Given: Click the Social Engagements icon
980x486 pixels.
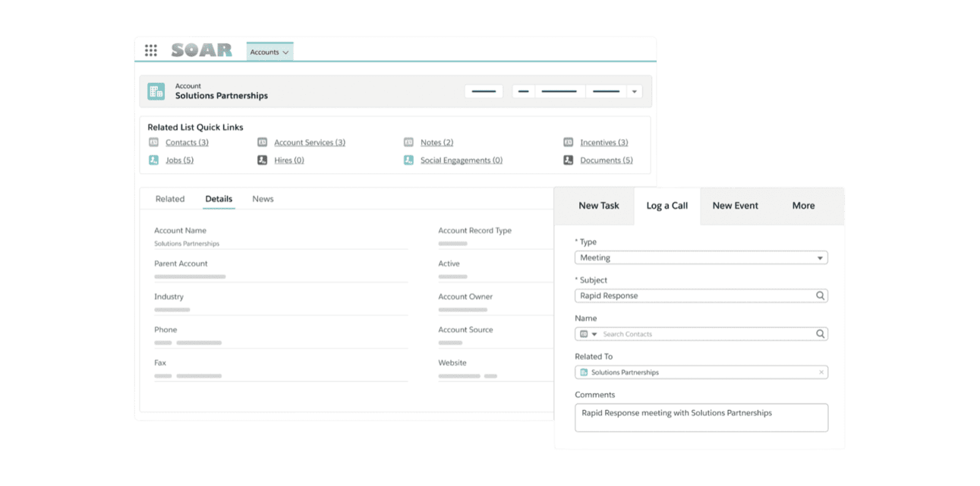Looking at the screenshot, I should pos(408,160).
